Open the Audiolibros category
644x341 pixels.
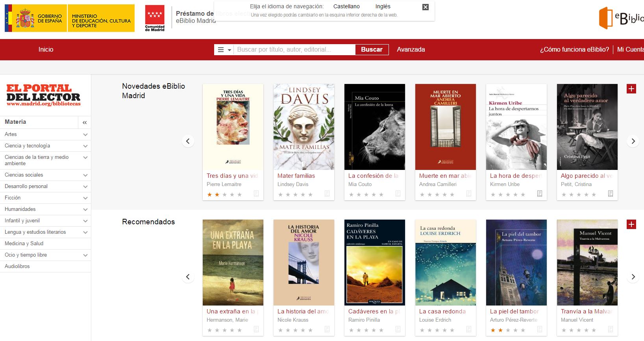coord(17,266)
